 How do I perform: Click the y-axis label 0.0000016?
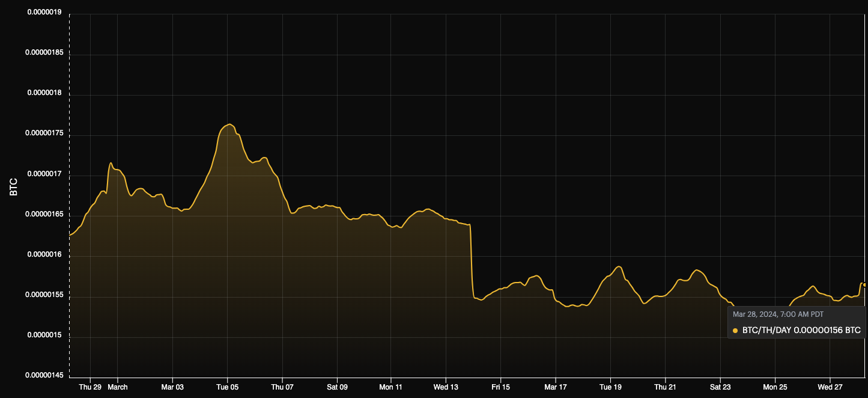point(44,254)
